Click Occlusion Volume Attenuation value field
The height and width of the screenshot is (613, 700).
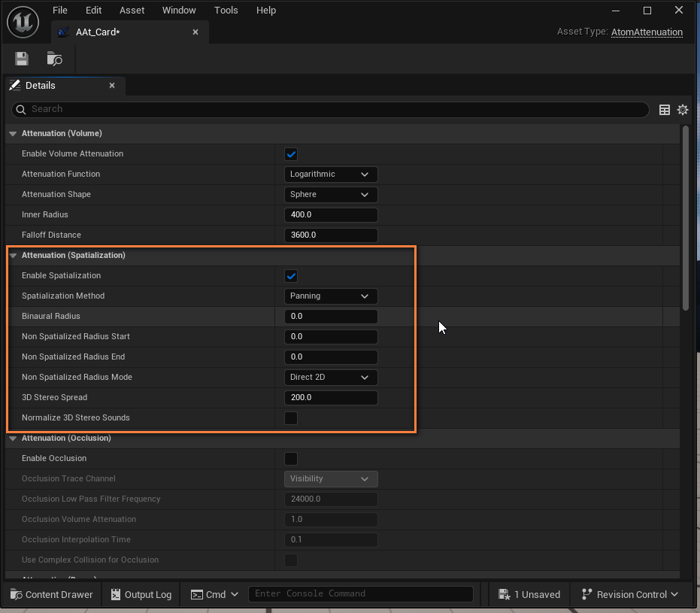pos(331,520)
